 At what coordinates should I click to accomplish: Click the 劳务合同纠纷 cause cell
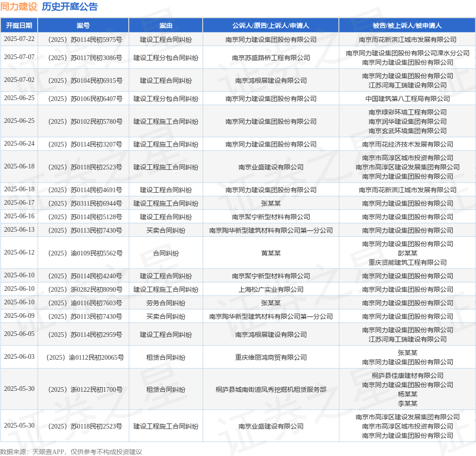pos(166,303)
